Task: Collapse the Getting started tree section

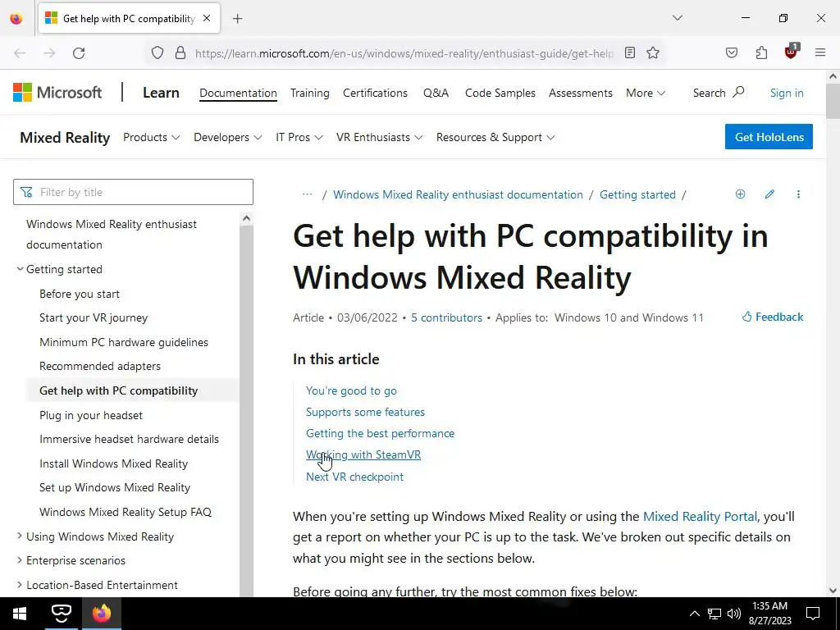Action: [x=20, y=269]
